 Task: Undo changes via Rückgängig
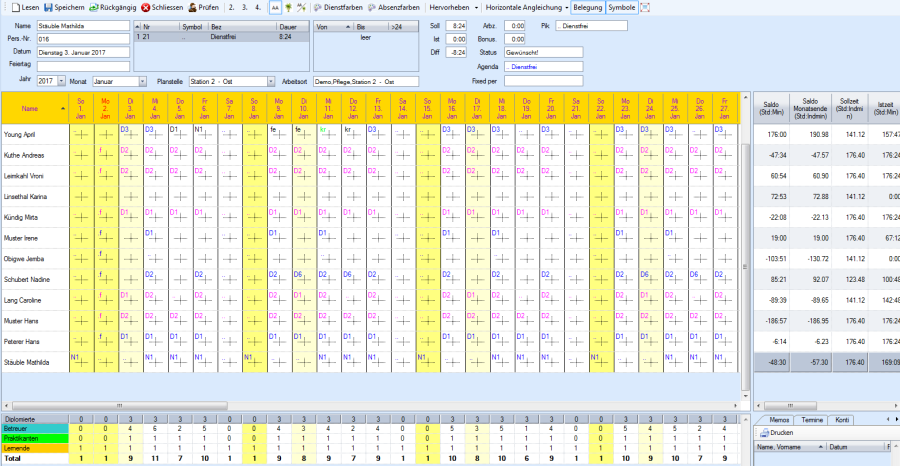point(113,7)
